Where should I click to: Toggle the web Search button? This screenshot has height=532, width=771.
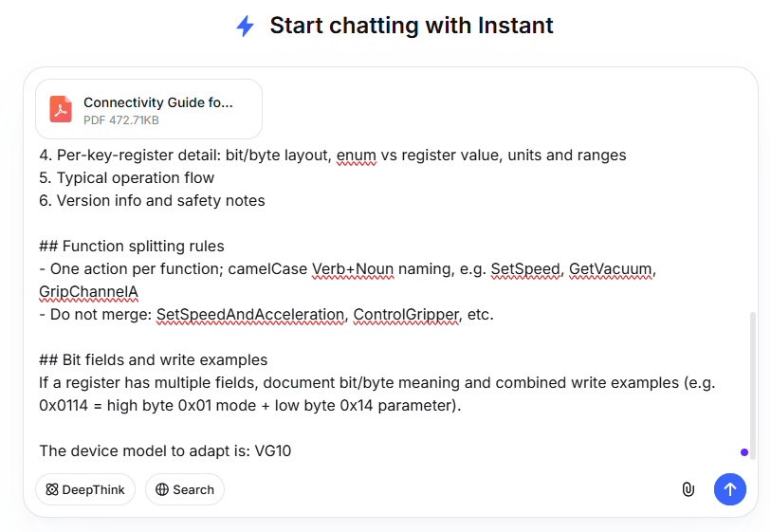pos(185,489)
